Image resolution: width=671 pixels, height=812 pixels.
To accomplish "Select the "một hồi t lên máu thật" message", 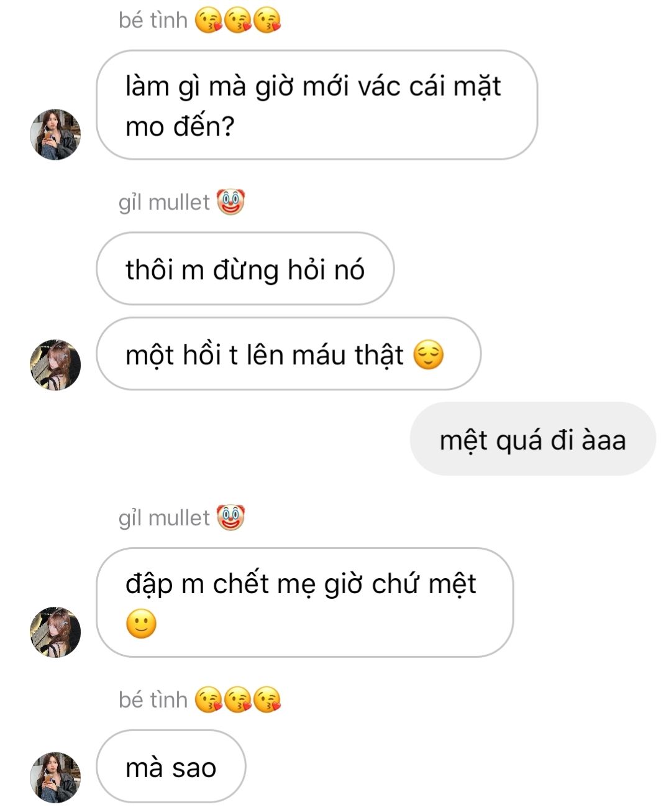I will 288,354.
